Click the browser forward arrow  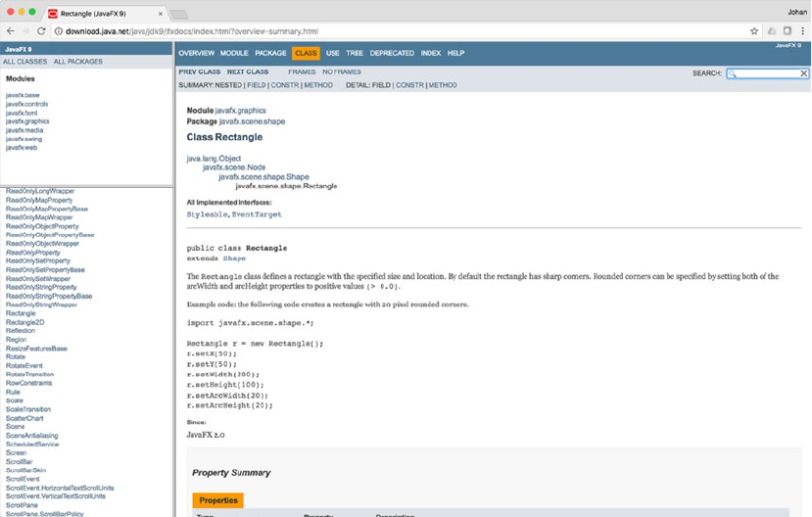(x=25, y=31)
